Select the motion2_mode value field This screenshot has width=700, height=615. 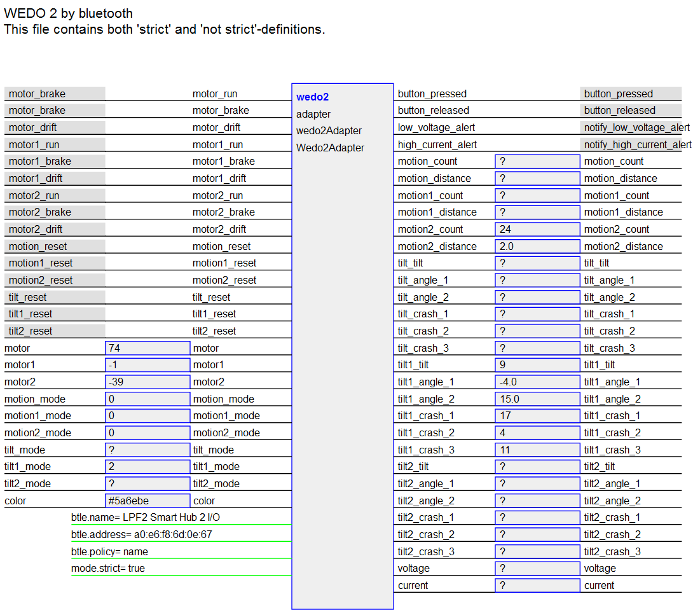click(148, 432)
